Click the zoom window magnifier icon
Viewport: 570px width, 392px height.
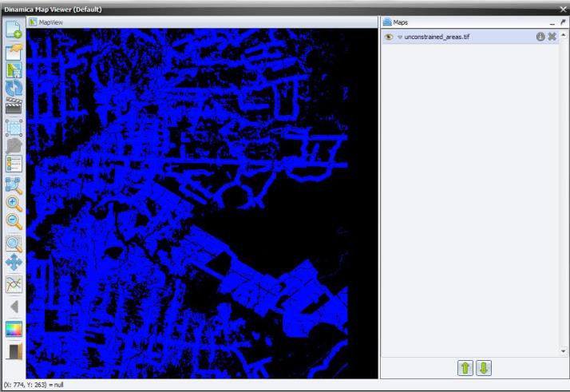tap(14, 244)
